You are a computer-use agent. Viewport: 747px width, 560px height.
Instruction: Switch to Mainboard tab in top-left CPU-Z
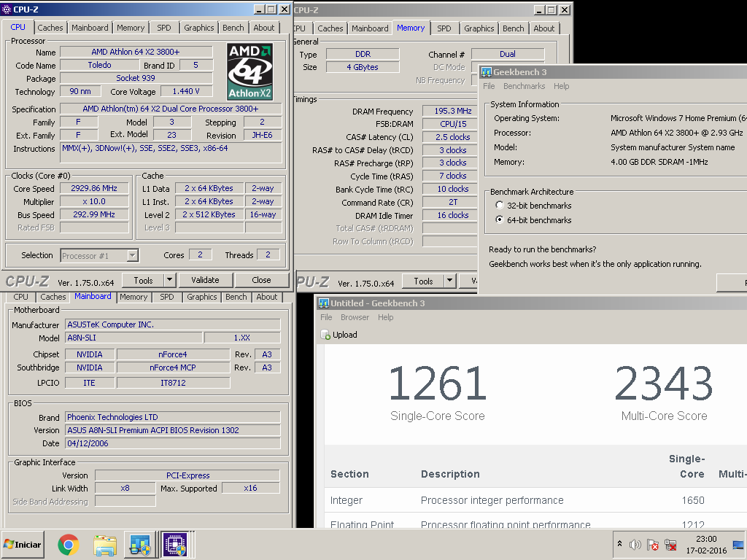point(90,28)
